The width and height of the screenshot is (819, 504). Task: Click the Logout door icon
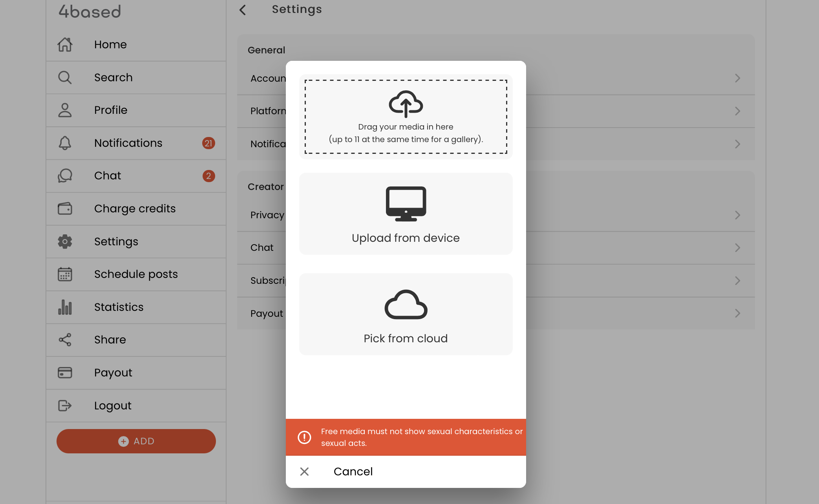pos(65,405)
